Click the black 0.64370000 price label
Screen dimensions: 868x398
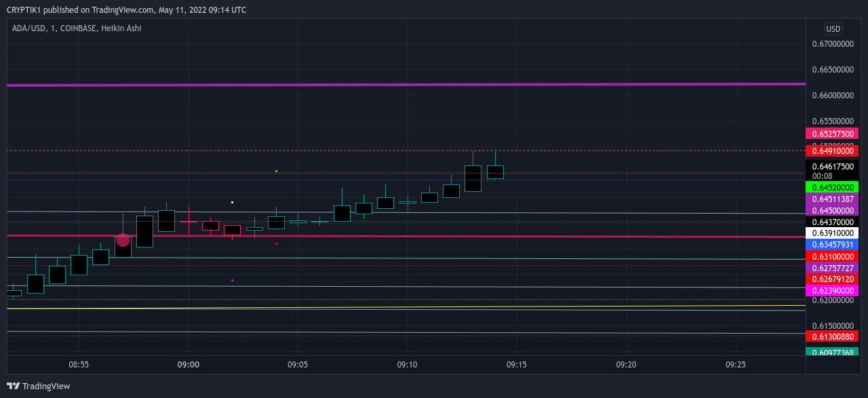point(832,222)
